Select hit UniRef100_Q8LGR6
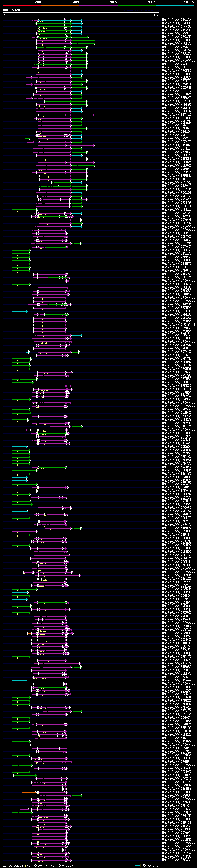This screenshot has width=197, height=868. click(x=177, y=165)
